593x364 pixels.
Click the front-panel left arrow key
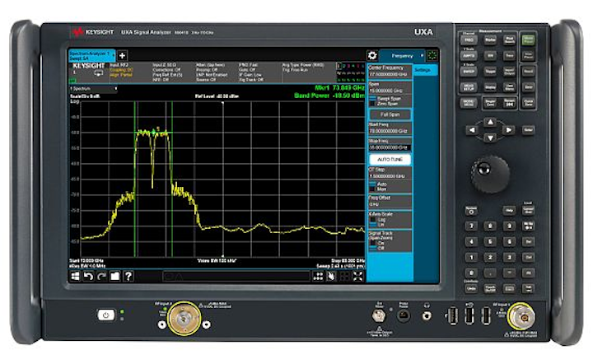point(472,130)
